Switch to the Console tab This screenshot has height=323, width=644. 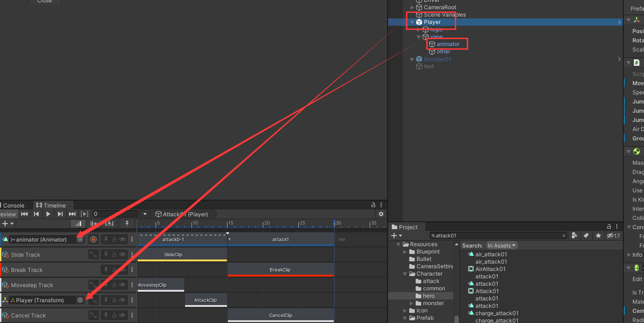tap(14, 206)
